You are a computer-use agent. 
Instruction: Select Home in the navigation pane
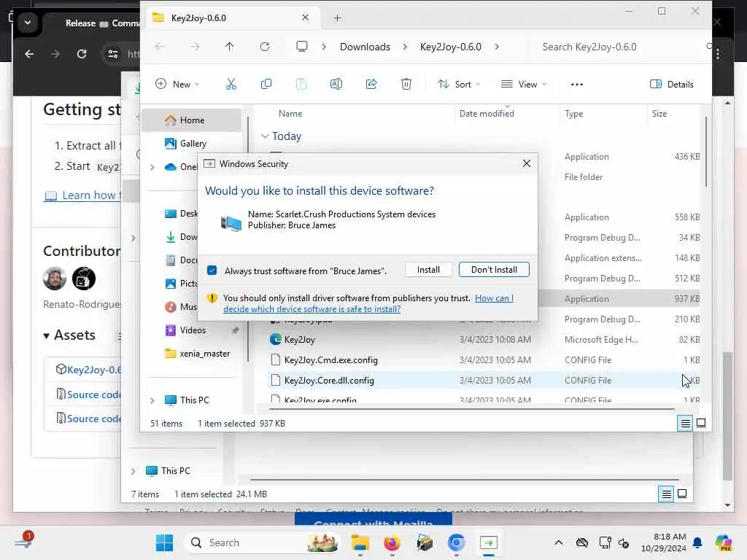pos(192,120)
